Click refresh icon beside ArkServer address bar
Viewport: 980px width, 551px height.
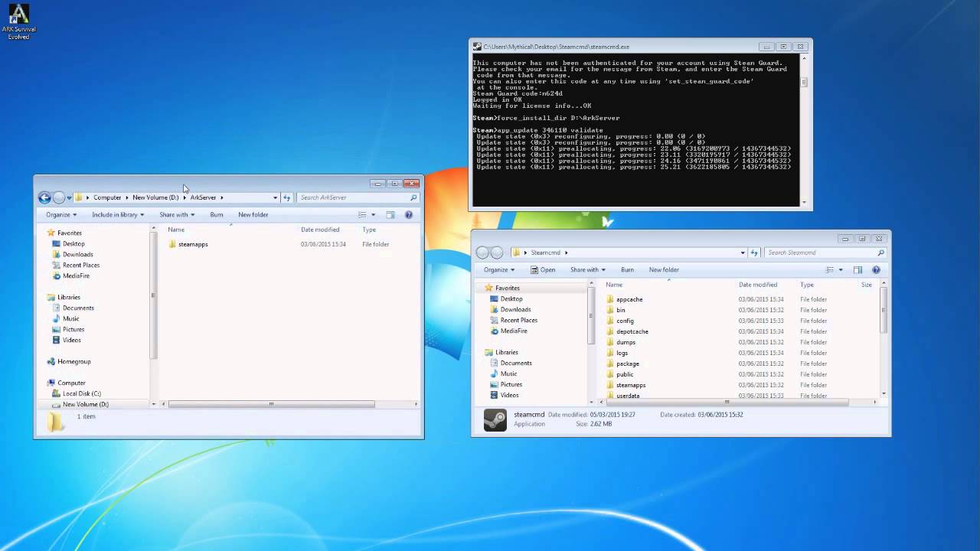287,197
